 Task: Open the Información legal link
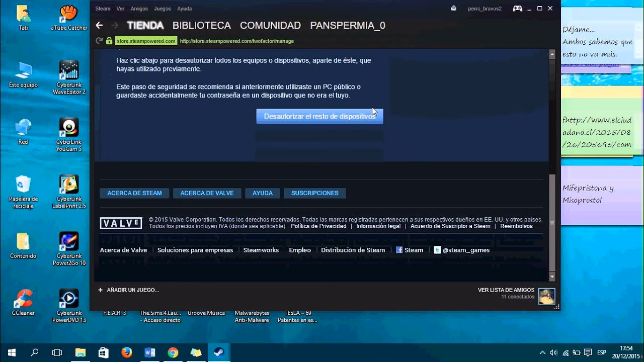coord(378,226)
